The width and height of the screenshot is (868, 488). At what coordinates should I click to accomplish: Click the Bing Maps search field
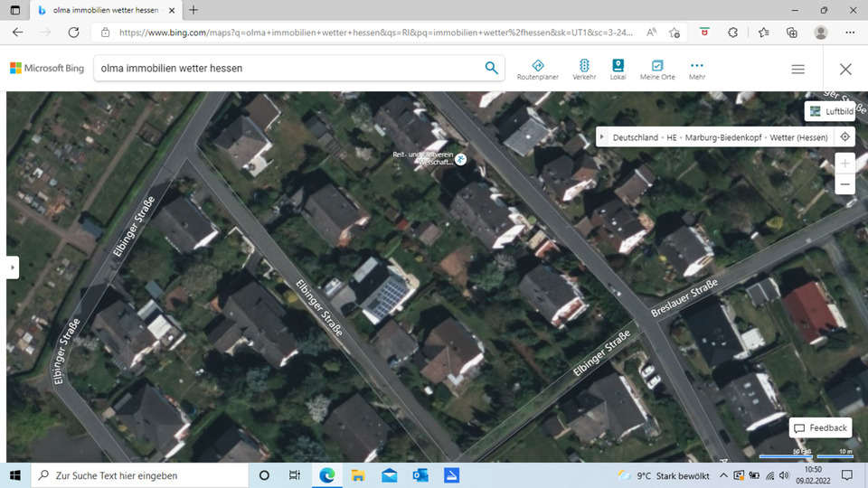tap(289, 68)
